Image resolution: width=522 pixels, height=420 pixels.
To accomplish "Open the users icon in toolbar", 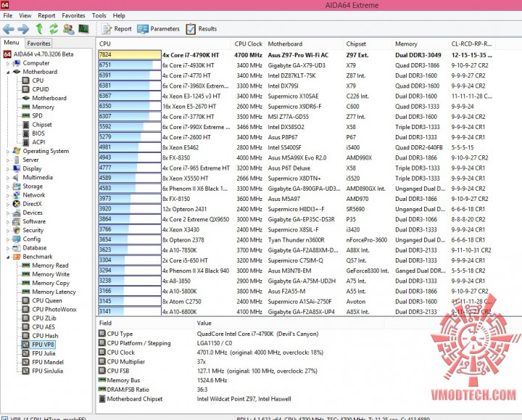I will 69,29.
